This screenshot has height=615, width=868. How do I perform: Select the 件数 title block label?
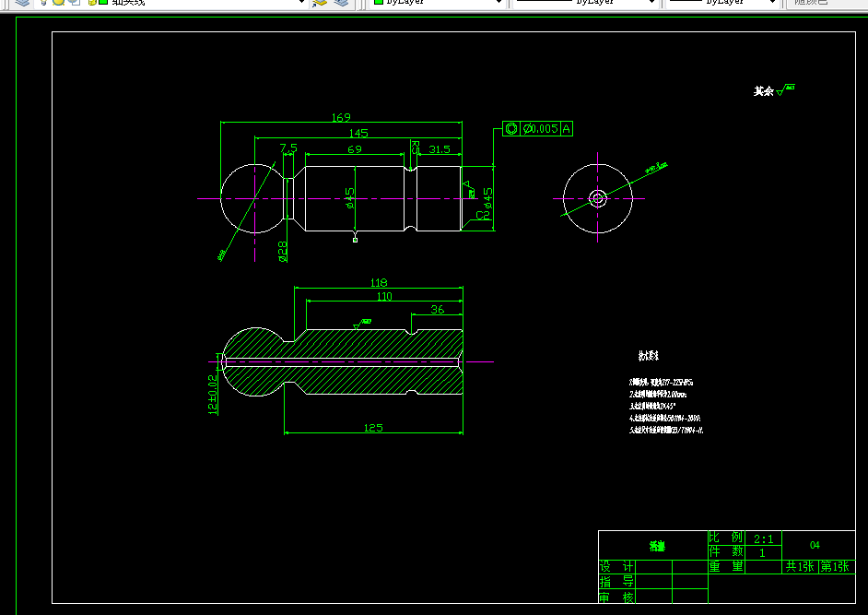click(x=726, y=551)
